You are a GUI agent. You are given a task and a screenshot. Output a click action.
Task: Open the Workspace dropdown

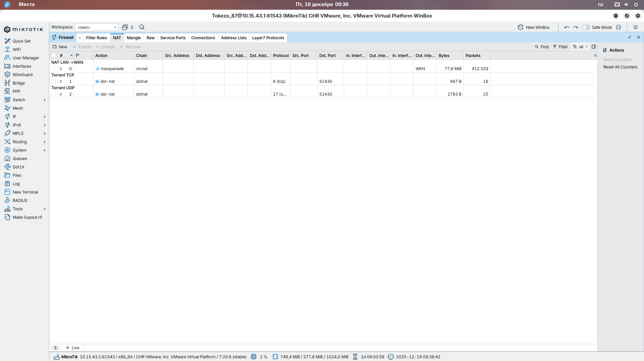pyautogui.click(x=97, y=27)
